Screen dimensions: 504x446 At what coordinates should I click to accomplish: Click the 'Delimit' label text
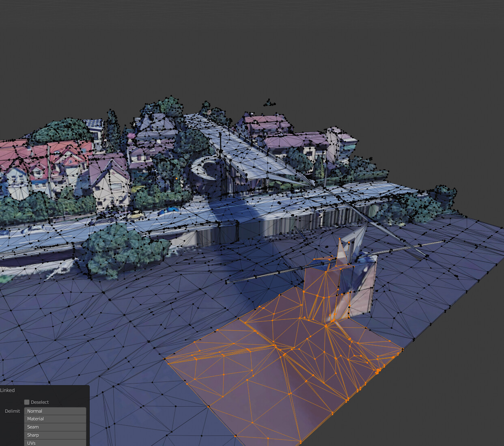click(12, 411)
